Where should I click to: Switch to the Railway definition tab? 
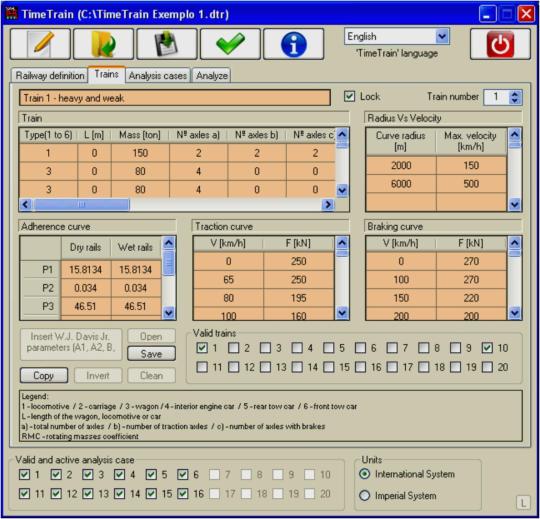coord(50,75)
